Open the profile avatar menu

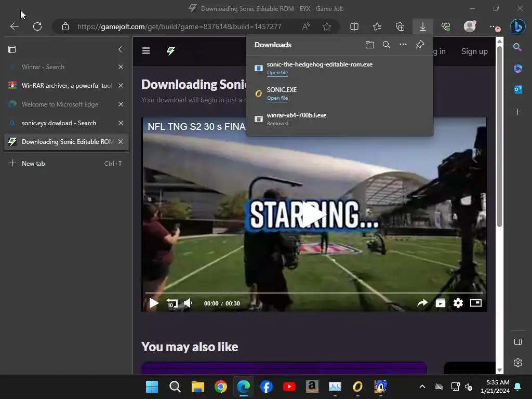coord(470,26)
